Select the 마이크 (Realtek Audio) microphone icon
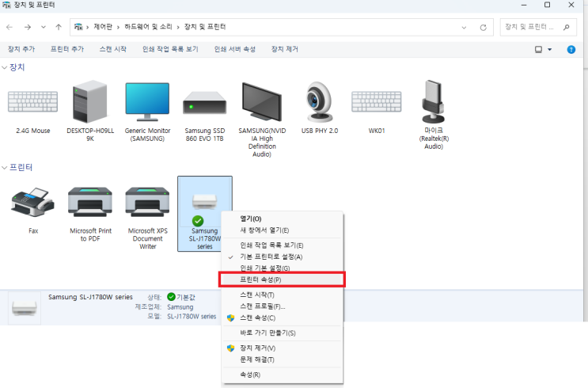The width and height of the screenshot is (588, 388). [434, 101]
